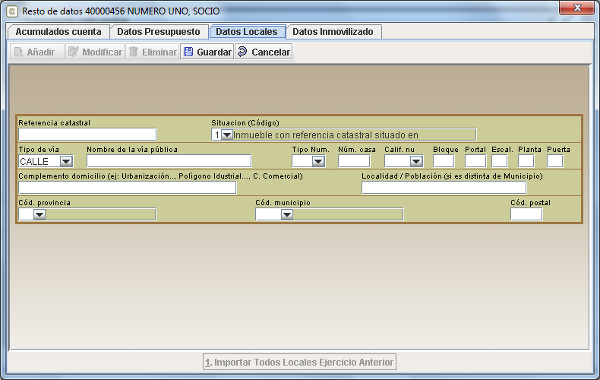The image size is (600, 380).
Task: Click the Cancelar toolbar button
Action: pyautogui.click(x=264, y=52)
